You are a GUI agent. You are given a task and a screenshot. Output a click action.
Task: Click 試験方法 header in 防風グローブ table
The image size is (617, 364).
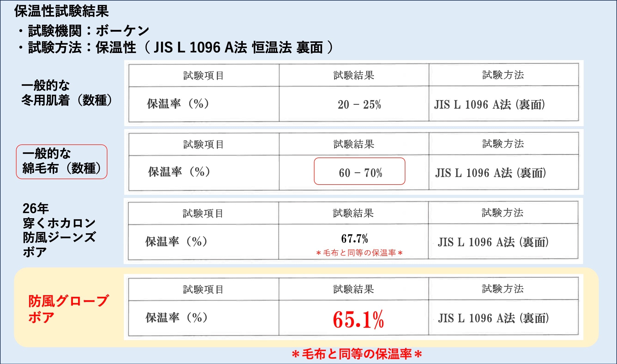tap(503, 289)
